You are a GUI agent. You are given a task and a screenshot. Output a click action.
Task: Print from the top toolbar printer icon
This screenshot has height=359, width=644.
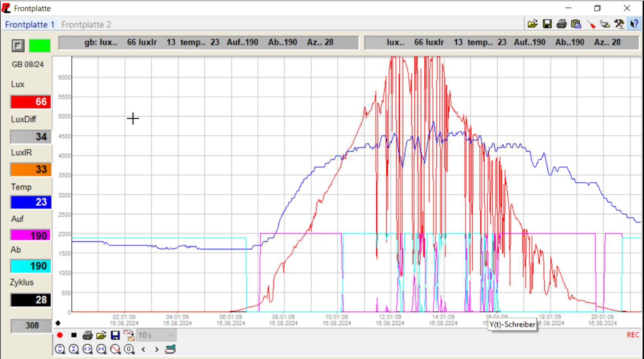point(562,24)
